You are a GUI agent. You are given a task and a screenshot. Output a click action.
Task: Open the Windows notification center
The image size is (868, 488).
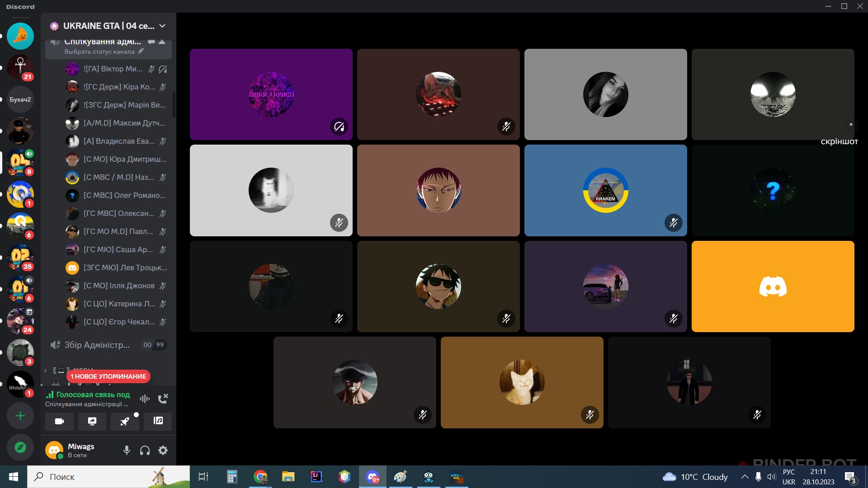(x=850, y=477)
